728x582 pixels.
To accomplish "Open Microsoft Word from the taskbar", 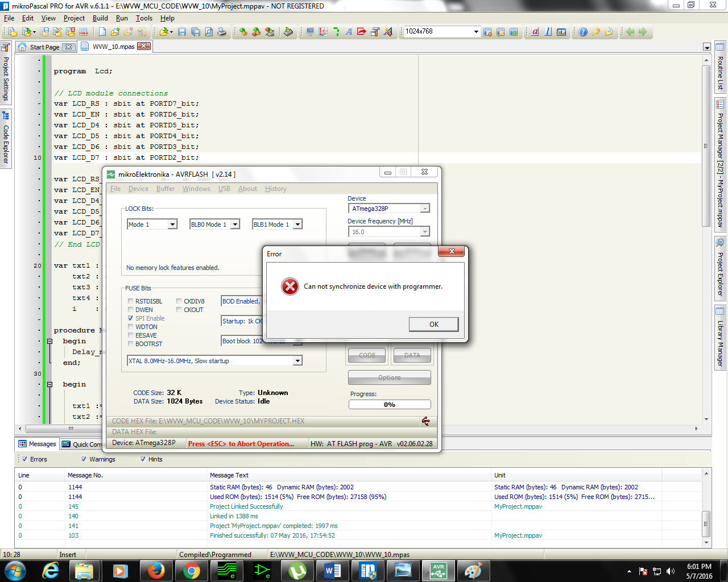I will coord(333,570).
